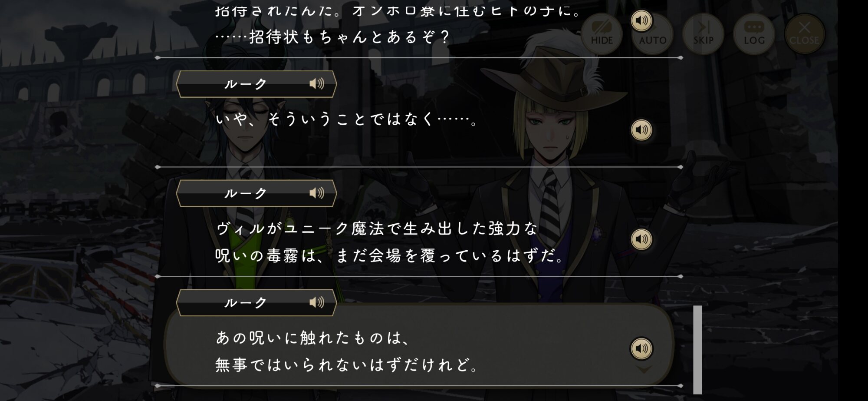This screenshot has height=401, width=868.
Task: Toggle AUTO play mode
Action: coord(653,34)
